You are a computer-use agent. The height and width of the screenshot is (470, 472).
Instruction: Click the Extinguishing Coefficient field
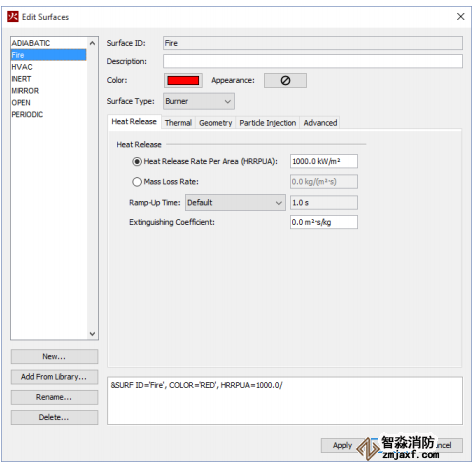324,222
